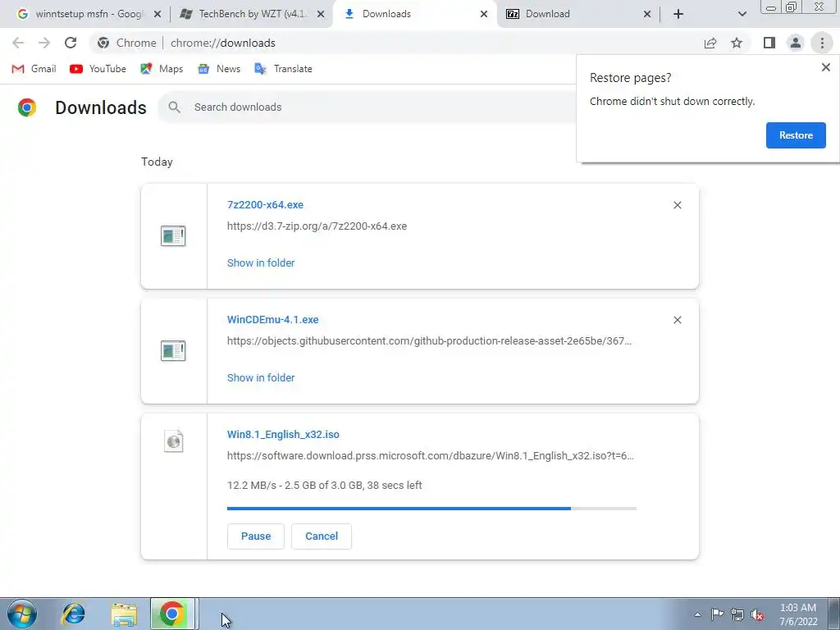
Task: Open the News bookmark
Action: (x=219, y=69)
